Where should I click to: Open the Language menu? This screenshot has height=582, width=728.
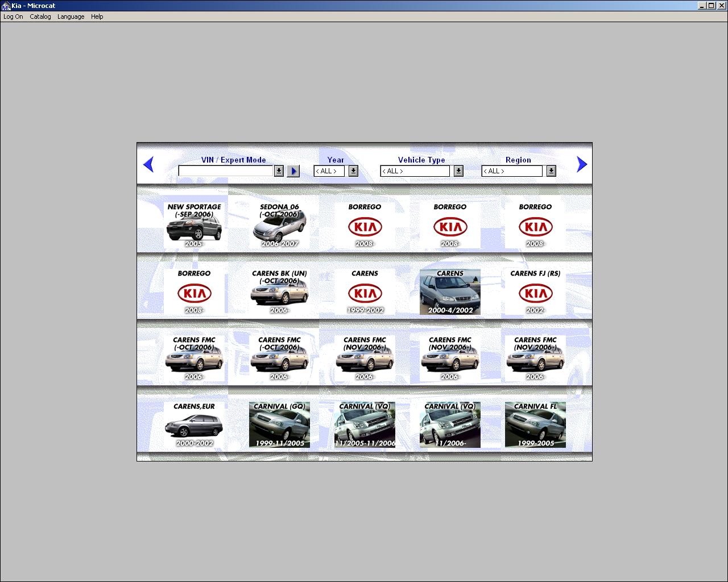pos(71,16)
